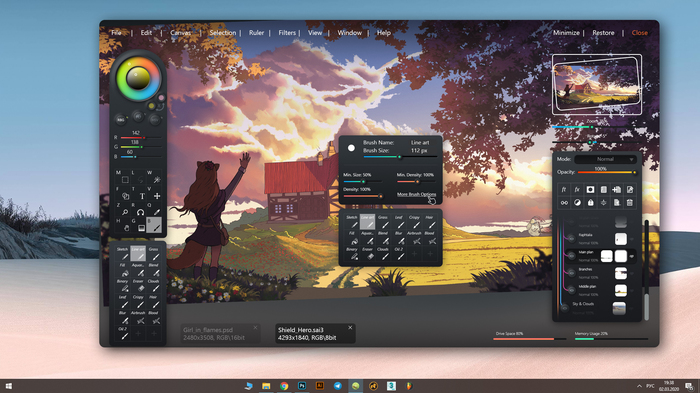Image resolution: width=700 pixels, height=393 pixels.
Task: Hide the Main plan layer eye
Action: click(571, 256)
